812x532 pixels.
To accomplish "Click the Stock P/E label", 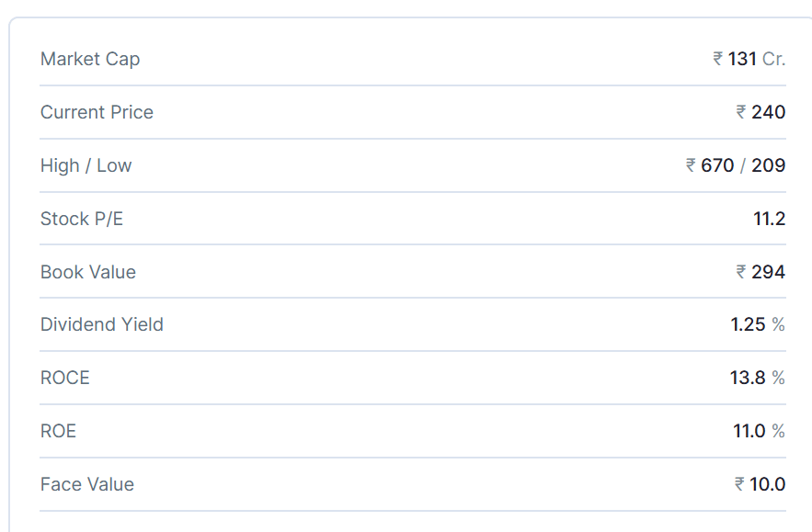I will coord(81,219).
